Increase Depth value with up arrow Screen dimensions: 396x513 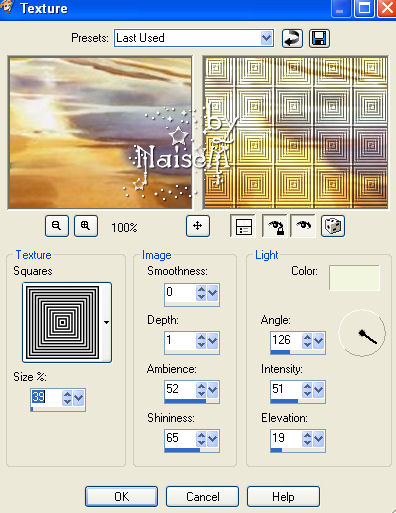point(201,337)
